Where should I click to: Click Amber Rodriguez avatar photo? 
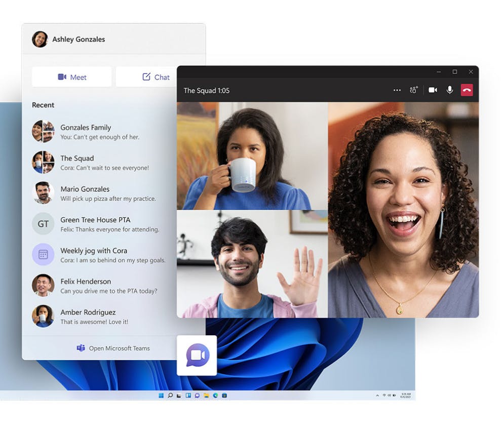(x=43, y=316)
